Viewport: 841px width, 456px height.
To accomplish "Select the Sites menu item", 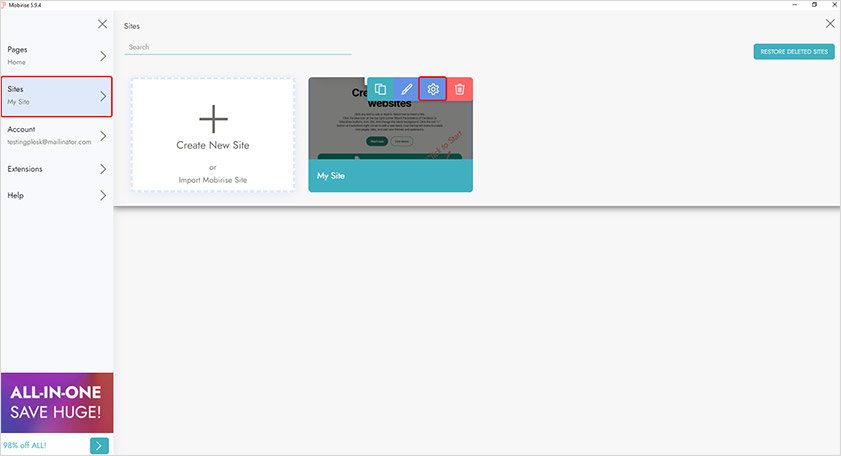I will [57, 97].
